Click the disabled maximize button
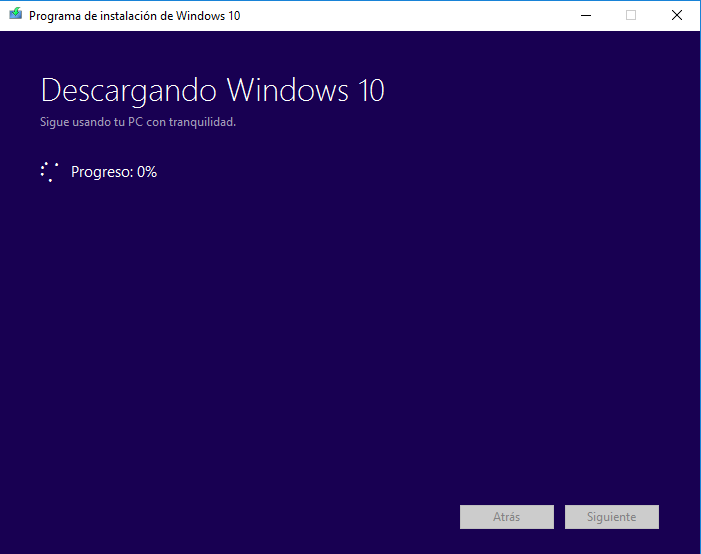 (631, 15)
